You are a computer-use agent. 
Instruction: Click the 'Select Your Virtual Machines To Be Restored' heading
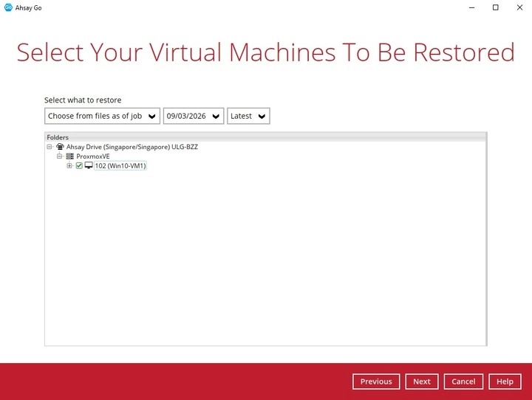266,52
